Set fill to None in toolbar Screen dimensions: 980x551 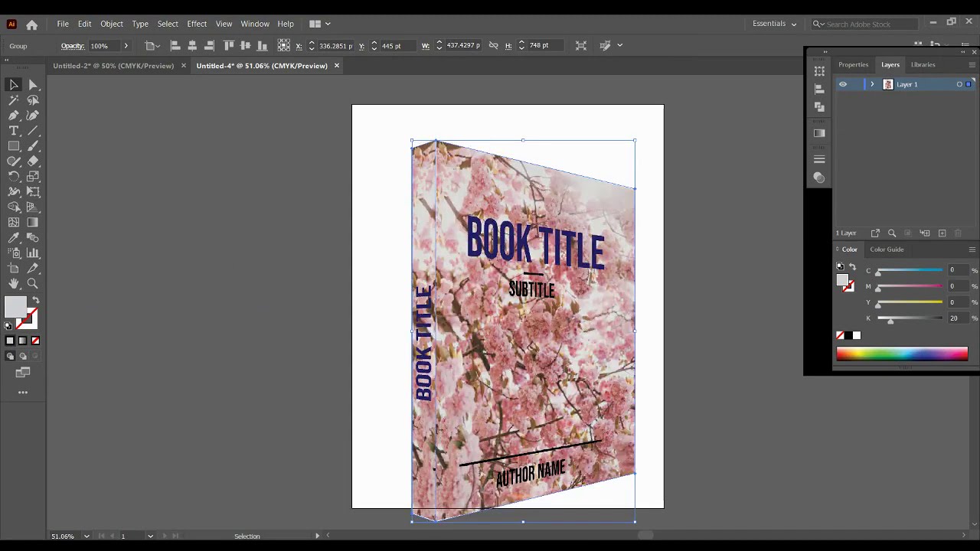[35, 341]
